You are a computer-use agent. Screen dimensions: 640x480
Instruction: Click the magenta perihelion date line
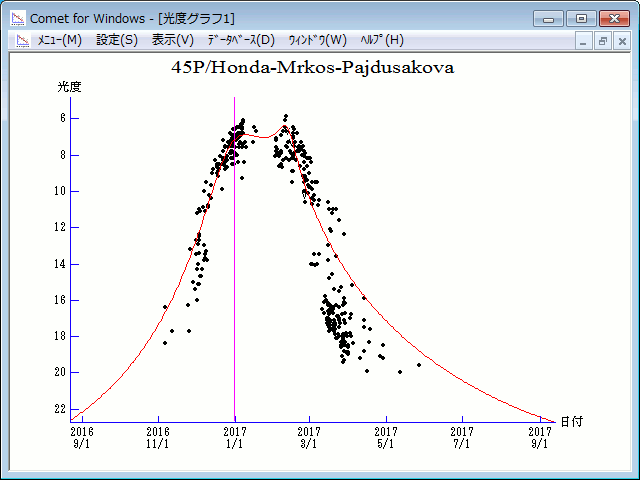point(234,260)
